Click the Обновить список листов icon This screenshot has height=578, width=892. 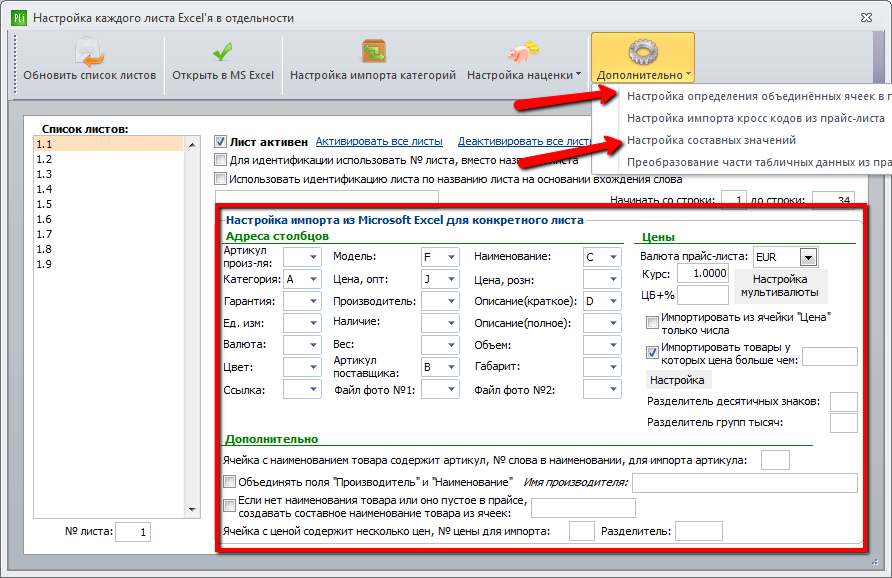pos(89,52)
